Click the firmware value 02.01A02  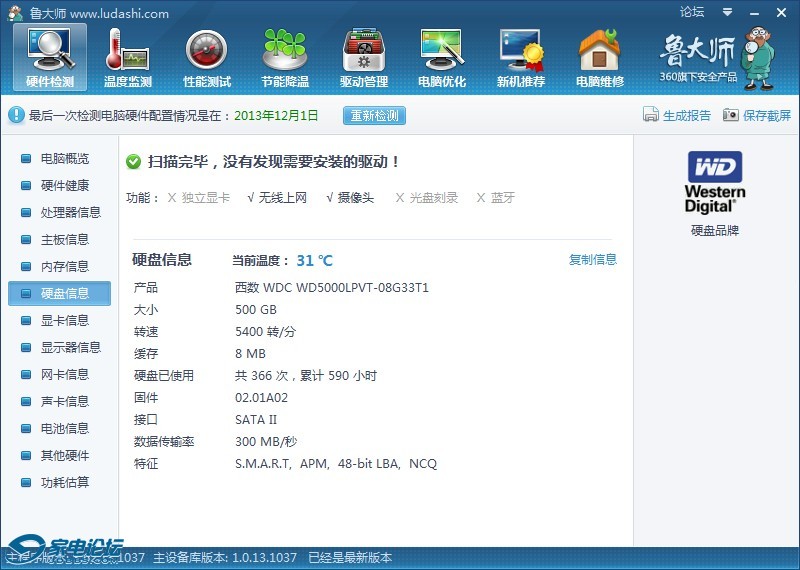coord(261,398)
